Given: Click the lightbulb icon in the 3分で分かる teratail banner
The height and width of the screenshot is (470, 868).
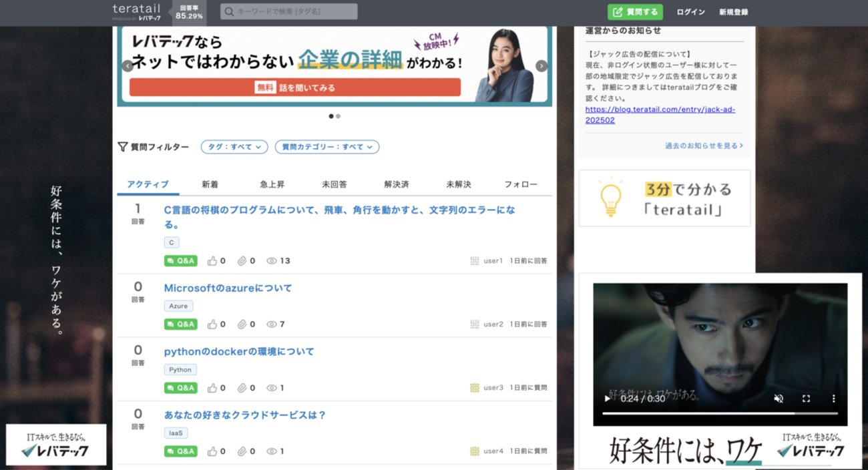Looking at the screenshot, I should pos(610,196).
